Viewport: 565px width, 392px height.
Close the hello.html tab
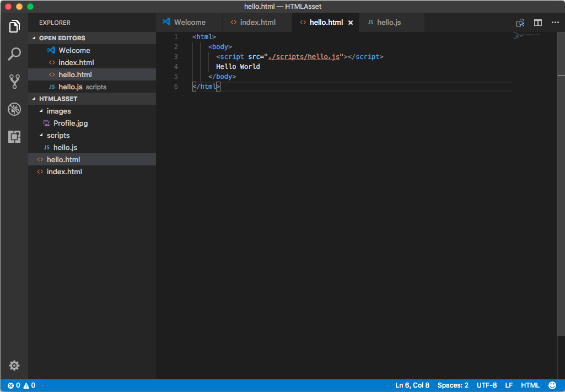tap(350, 23)
